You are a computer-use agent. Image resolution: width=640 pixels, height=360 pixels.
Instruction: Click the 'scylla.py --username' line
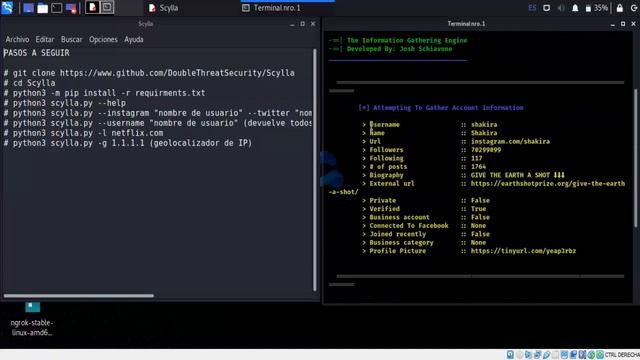pyautogui.click(x=158, y=123)
